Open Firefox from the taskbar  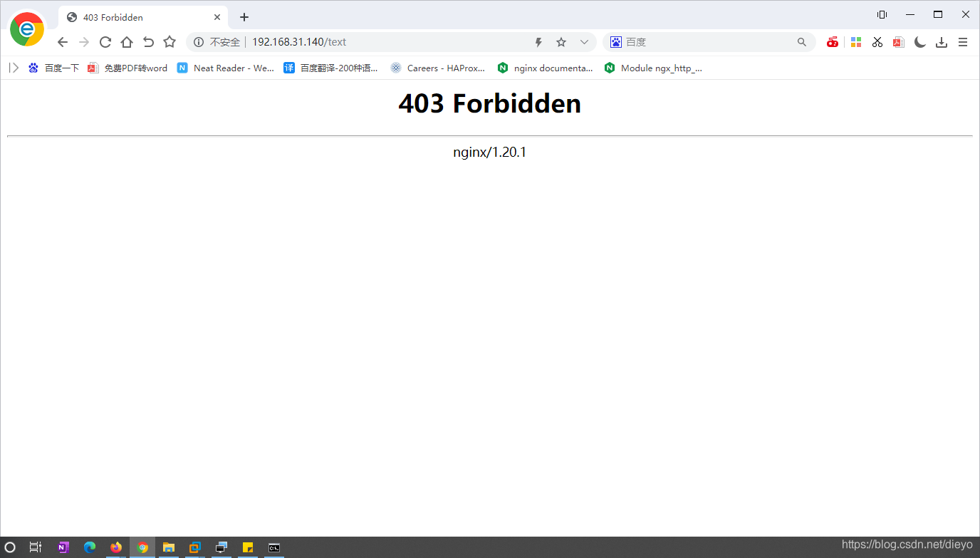tap(116, 547)
